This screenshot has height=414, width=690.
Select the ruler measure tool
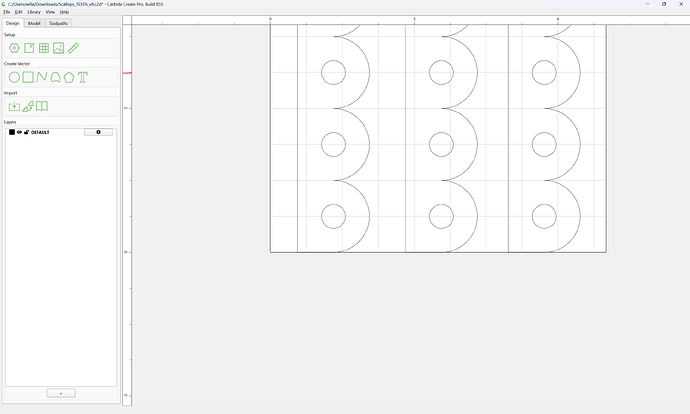tap(73, 48)
